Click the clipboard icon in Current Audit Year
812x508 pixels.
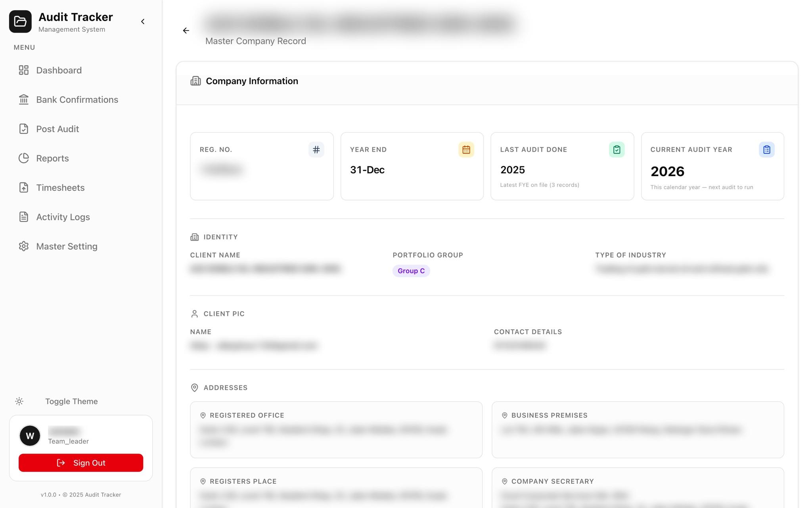(767, 150)
